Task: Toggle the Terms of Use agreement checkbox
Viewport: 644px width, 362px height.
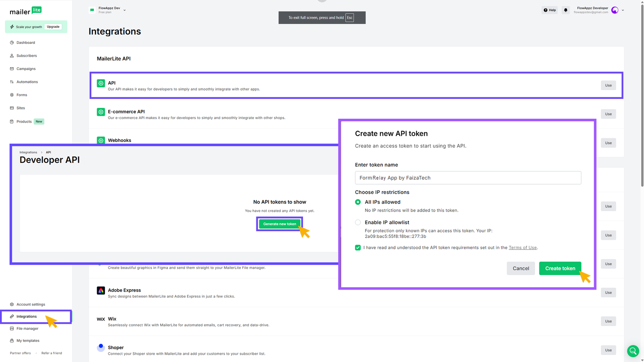Action: pos(358,248)
